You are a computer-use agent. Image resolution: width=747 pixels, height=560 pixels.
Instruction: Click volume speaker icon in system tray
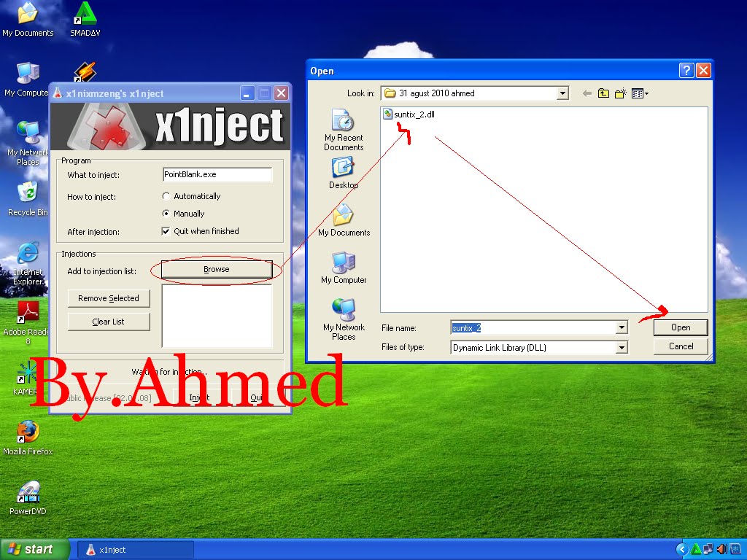721,550
